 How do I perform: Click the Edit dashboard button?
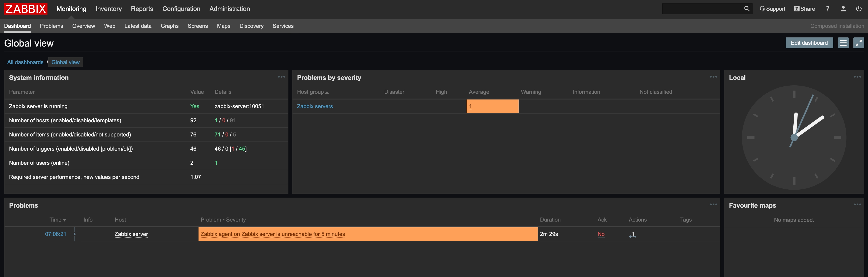tap(809, 43)
